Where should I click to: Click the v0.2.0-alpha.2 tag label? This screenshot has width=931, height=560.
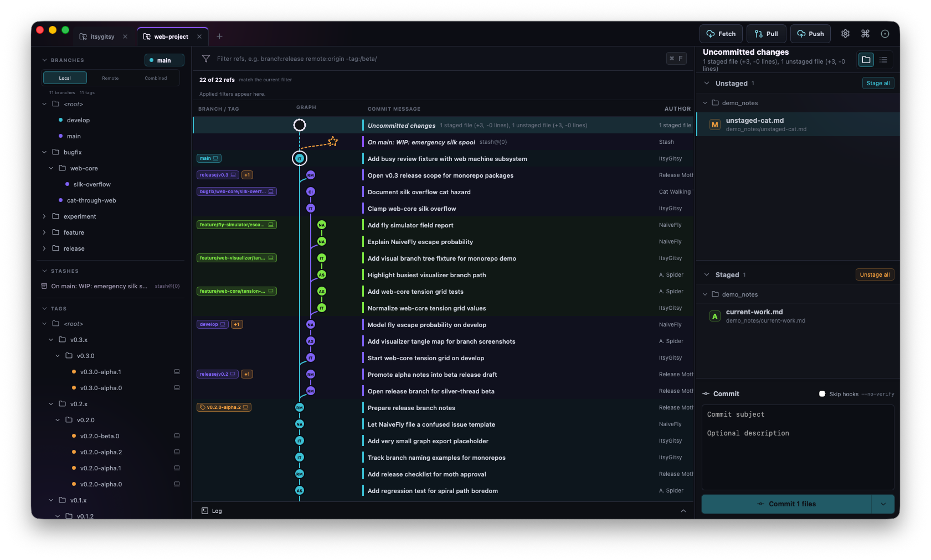click(224, 407)
